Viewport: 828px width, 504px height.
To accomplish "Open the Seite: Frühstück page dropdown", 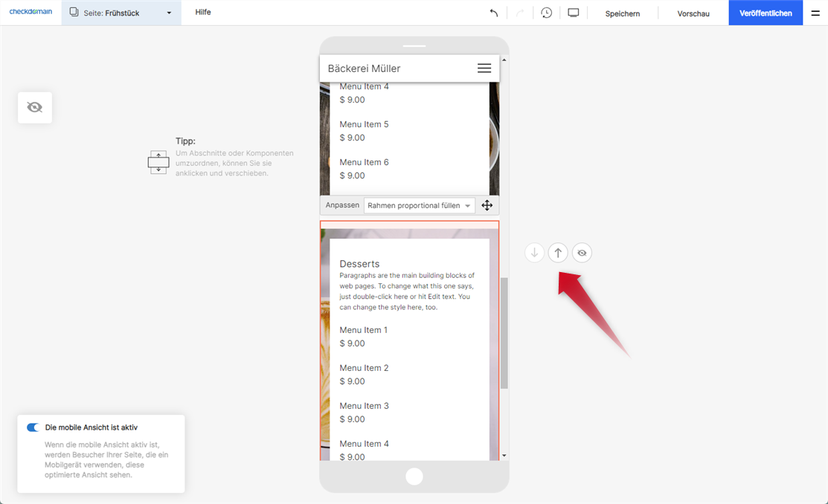I will (121, 13).
